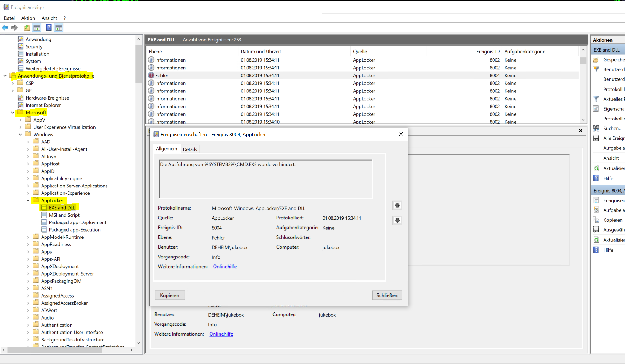
Task: Click the Gespeichertes Protokoll open folder icon
Action: click(x=596, y=60)
